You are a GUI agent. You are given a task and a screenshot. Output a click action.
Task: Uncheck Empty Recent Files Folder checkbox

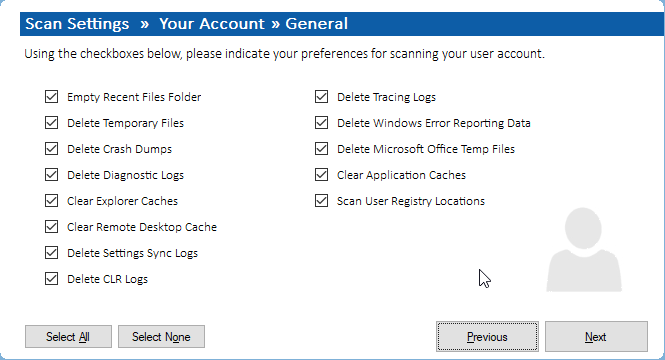point(51,97)
